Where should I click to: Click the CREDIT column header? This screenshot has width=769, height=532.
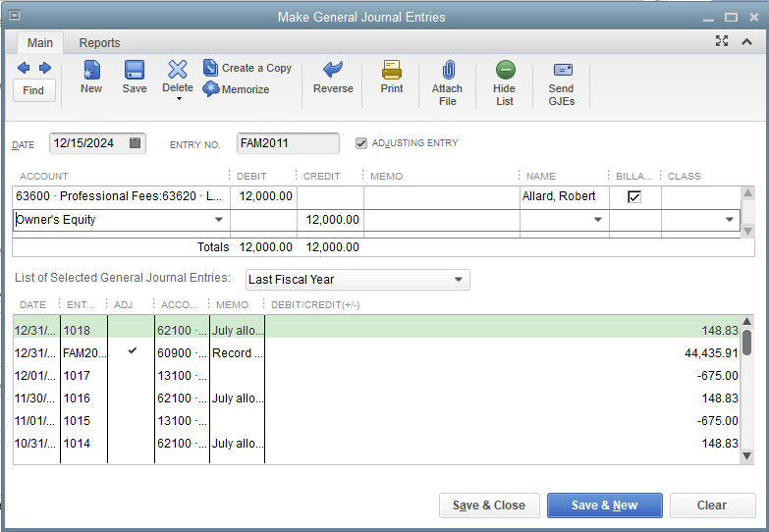321,176
